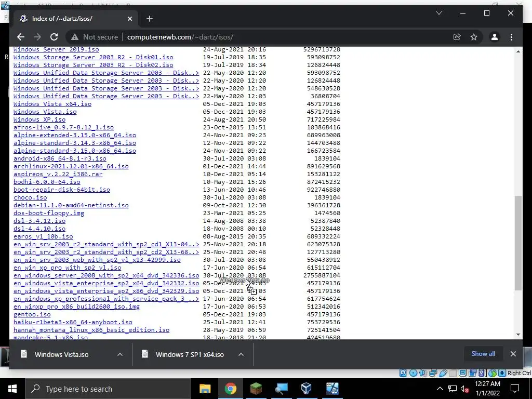
Task: Click the taskbar icon with monitor and magnifier
Action: tap(281, 389)
